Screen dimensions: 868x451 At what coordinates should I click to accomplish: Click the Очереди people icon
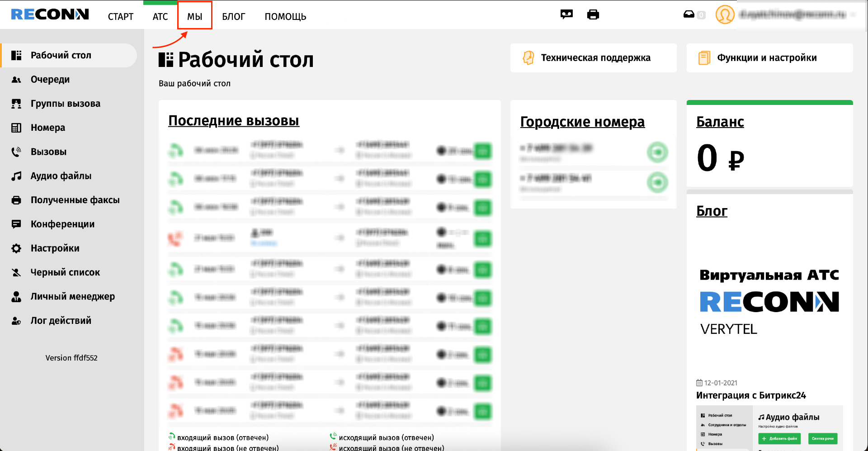tap(16, 80)
